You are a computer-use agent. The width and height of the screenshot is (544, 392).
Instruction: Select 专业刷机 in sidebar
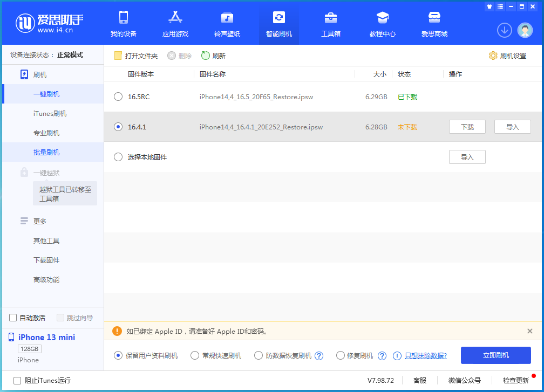coord(53,133)
